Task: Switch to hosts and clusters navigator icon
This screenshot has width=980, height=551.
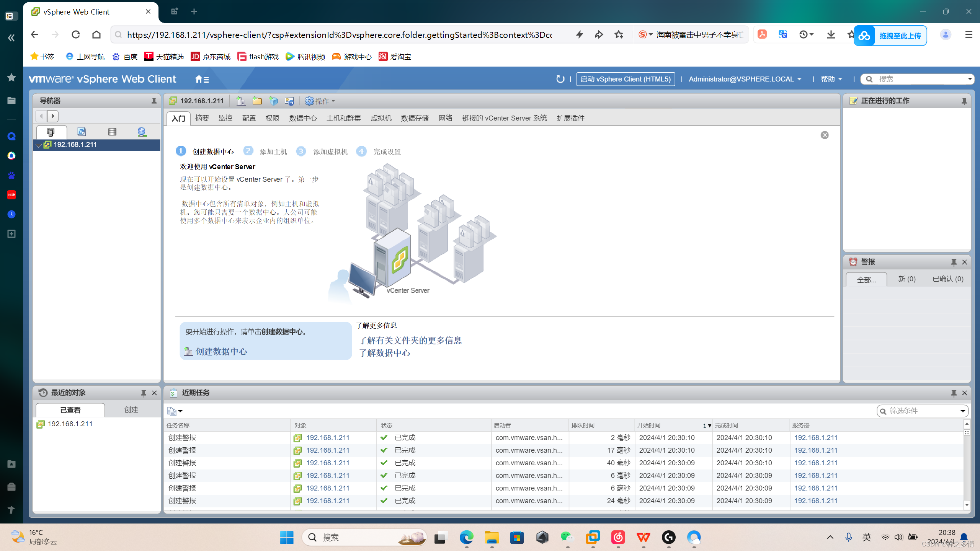Action: pyautogui.click(x=51, y=132)
